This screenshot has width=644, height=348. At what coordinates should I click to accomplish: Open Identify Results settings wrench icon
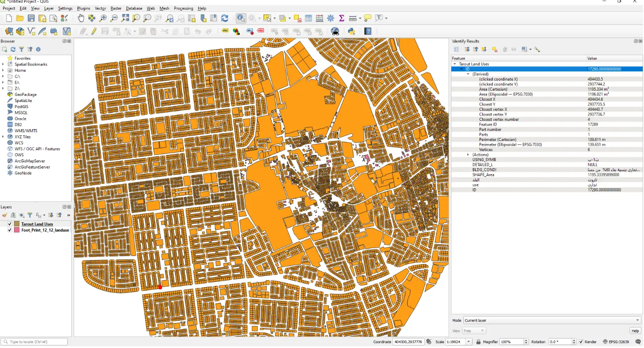(x=537, y=49)
